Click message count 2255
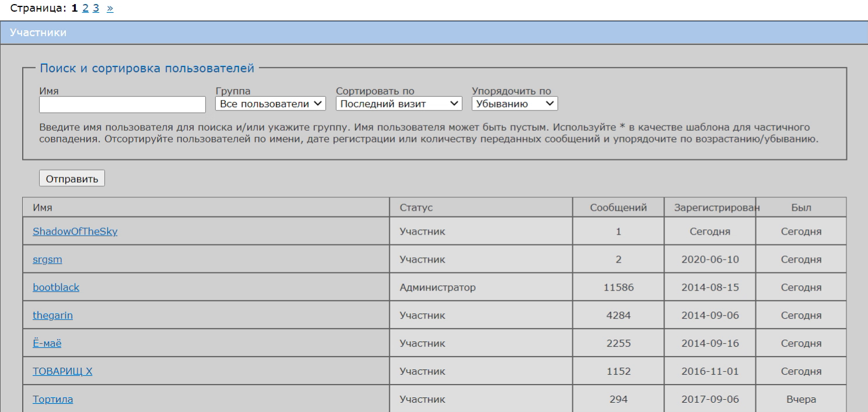Image resolution: width=868 pixels, height=412 pixels. (x=618, y=344)
